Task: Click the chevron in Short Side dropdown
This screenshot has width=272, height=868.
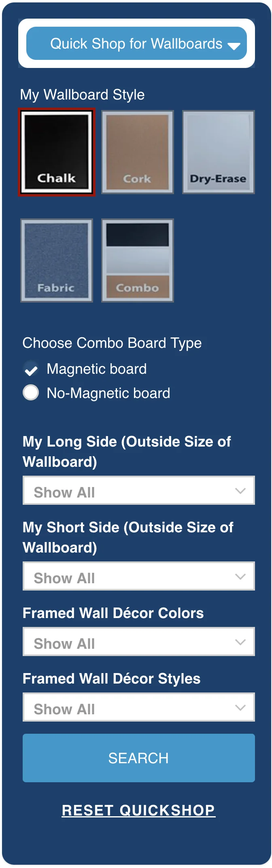Action: (x=240, y=576)
